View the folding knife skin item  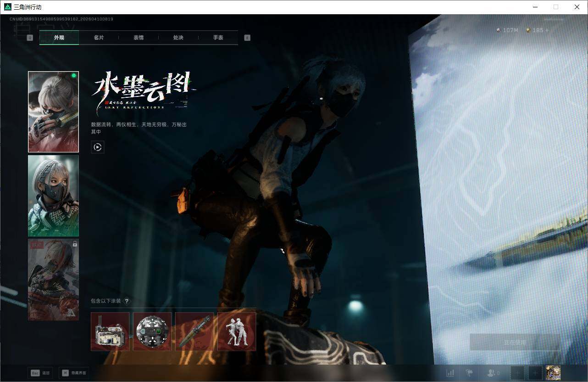[x=194, y=331]
